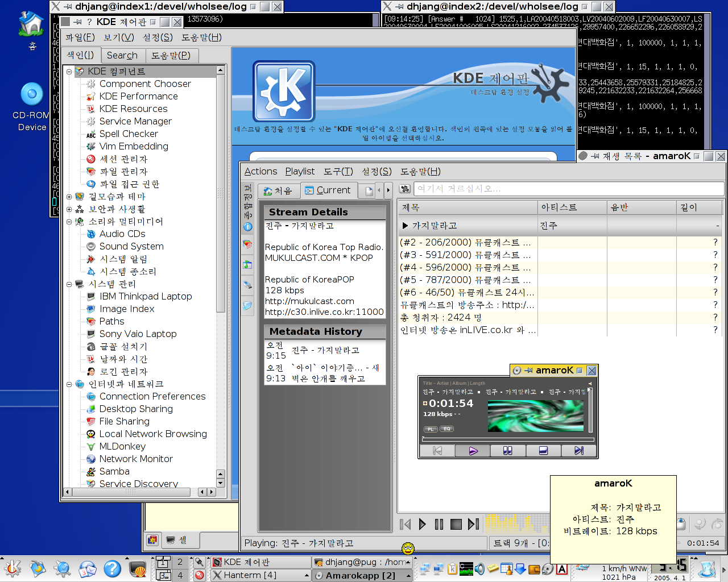Collapse the 시스템 관리 tree node

click(x=69, y=284)
